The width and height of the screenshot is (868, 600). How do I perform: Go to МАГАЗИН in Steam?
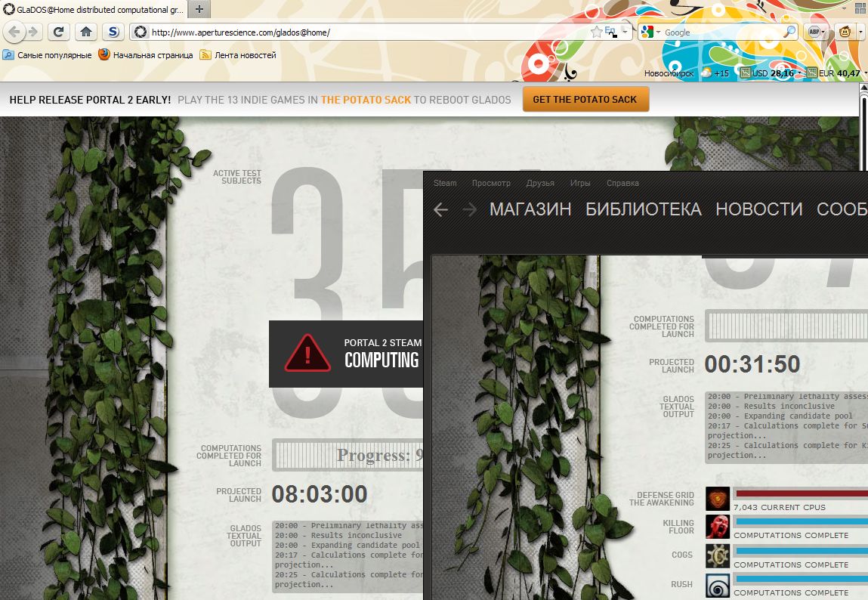pyautogui.click(x=530, y=209)
